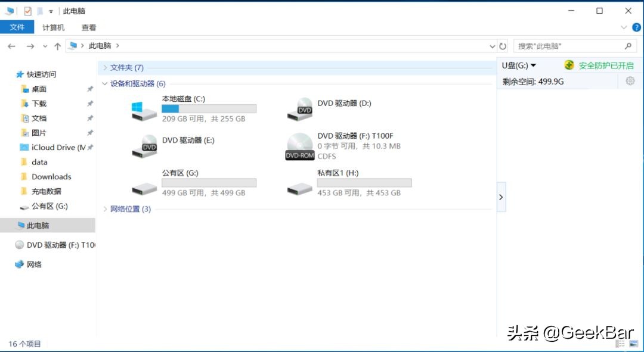Unpin 桌面 using its pin icon
Image resolution: width=644 pixels, height=352 pixels.
pyautogui.click(x=90, y=89)
